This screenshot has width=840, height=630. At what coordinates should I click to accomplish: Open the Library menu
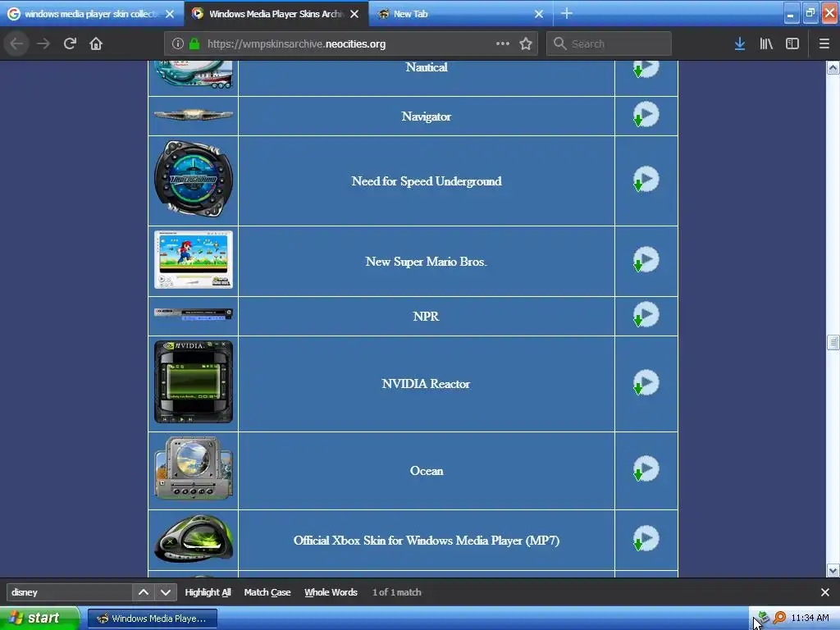coord(766,44)
